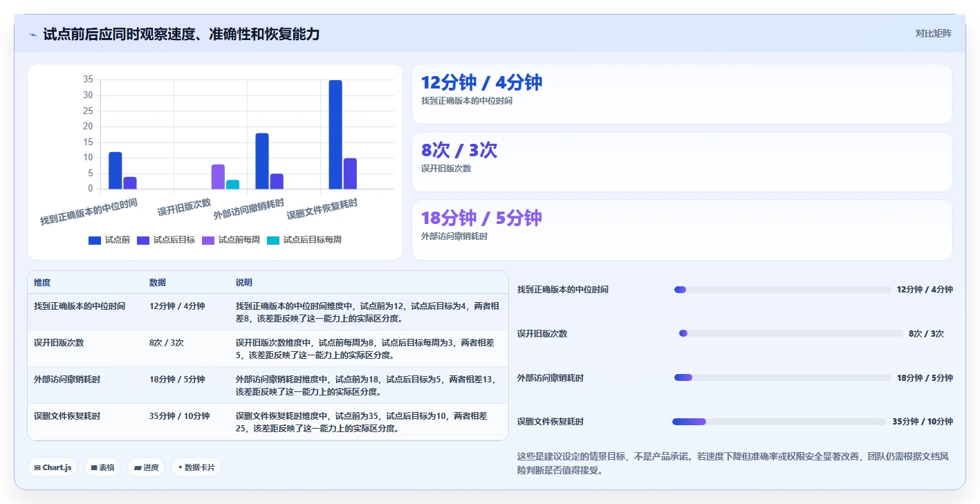Click the 误开旧版次数 chart axis label

[184, 207]
